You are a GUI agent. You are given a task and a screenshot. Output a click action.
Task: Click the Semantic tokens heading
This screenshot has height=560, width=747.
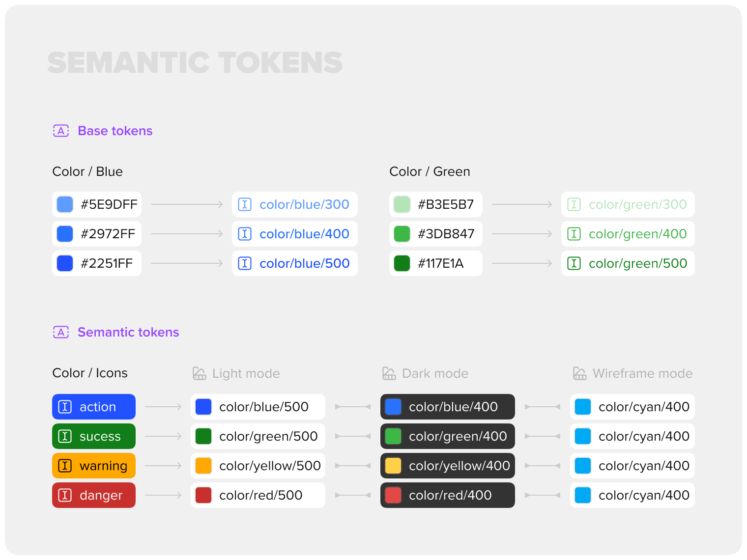click(x=128, y=332)
